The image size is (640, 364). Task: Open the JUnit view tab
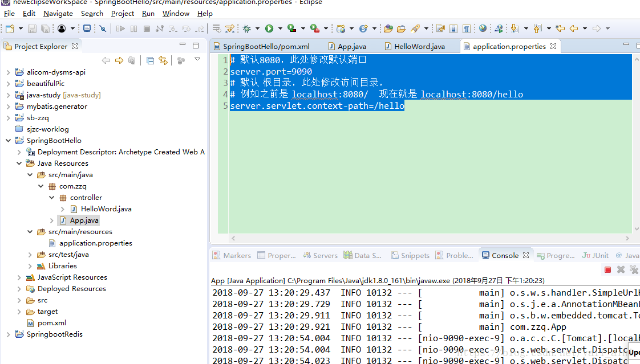tap(596, 256)
